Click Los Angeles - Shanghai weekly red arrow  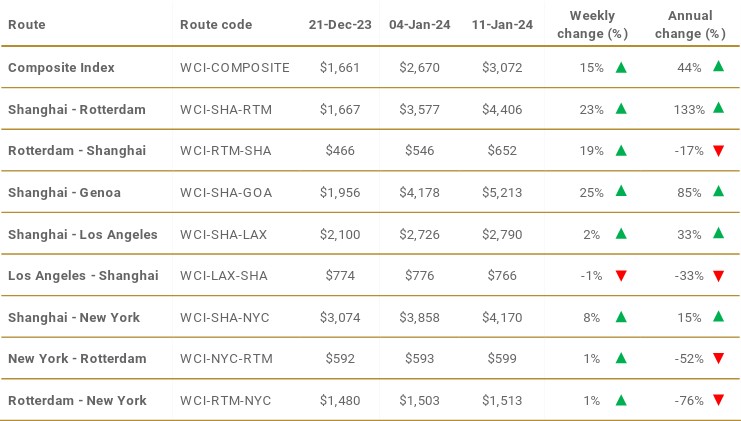click(621, 276)
